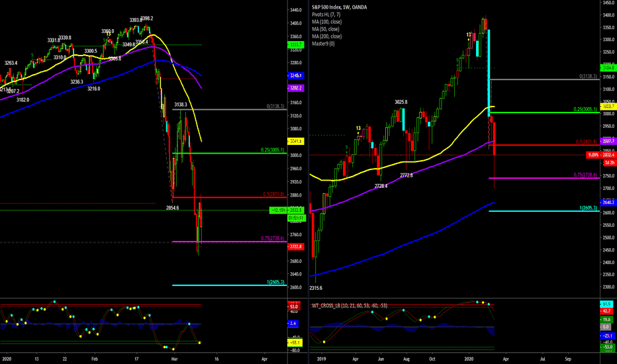Viewport: 617px width, 364px height.
Task: Click the 3360.0 pivot label
Action: pos(107,31)
